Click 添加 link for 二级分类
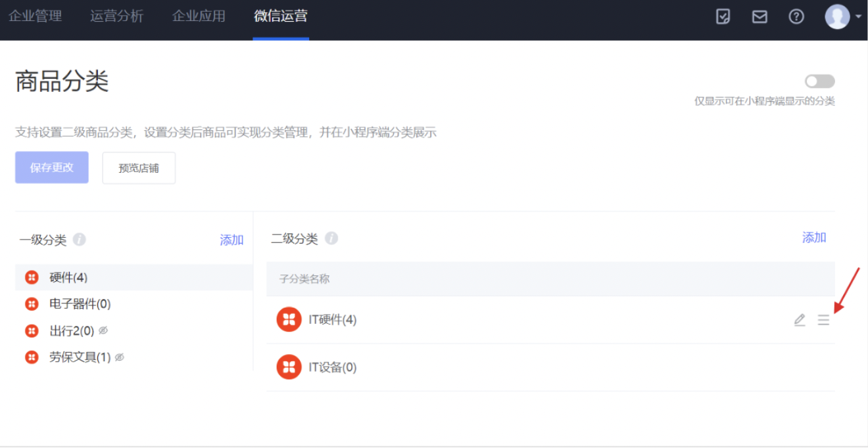The width and height of the screenshot is (868, 448). pyautogui.click(x=814, y=238)
